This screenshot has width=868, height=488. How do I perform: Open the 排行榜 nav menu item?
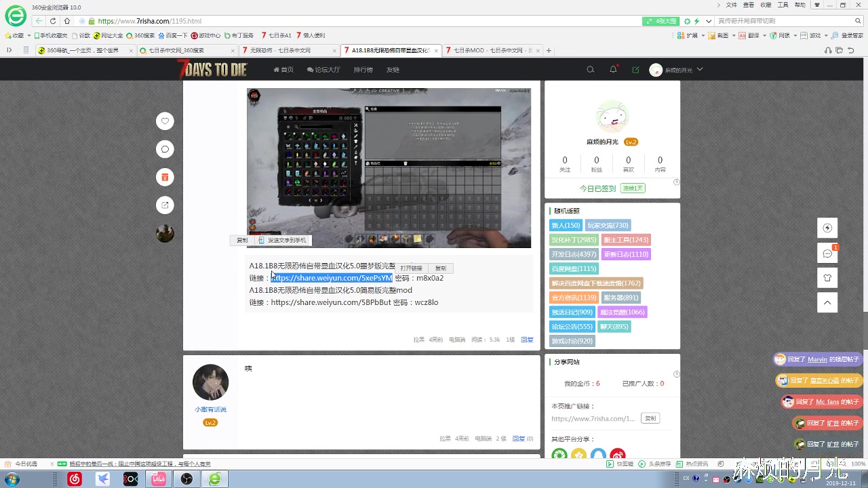point(363,70)
